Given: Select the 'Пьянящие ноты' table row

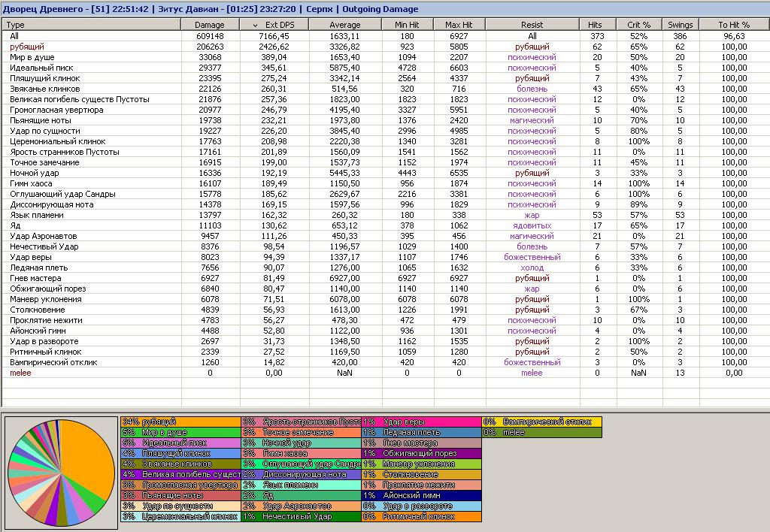Looking at the screenshot, I should click(x=385, y=120).
